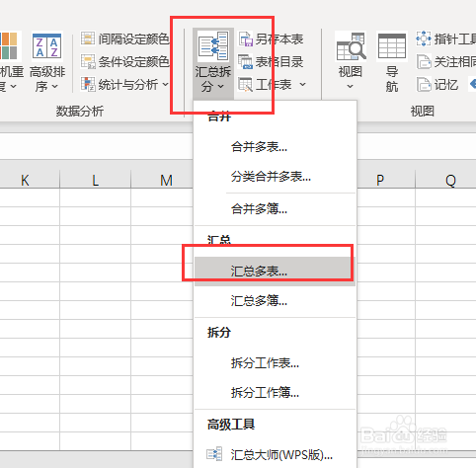Click the 表格目录 label
The image size is (476, 468).
point(279,61)
